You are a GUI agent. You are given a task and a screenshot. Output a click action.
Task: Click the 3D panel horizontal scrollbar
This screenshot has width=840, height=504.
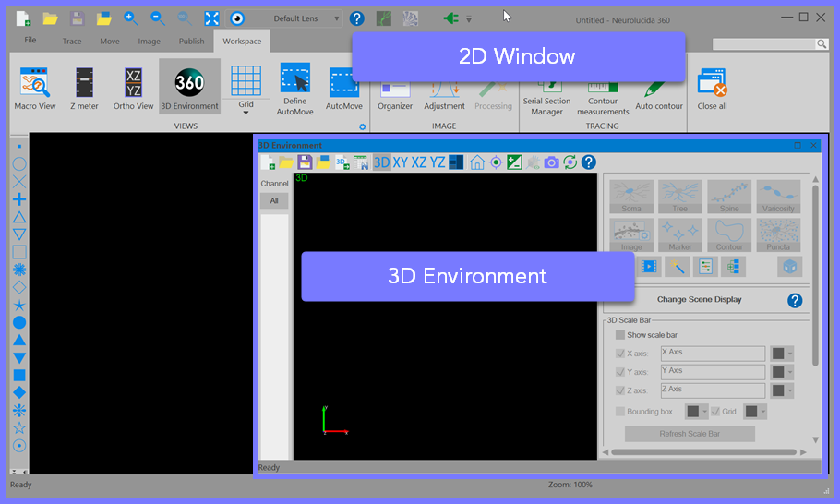(704, 452)
